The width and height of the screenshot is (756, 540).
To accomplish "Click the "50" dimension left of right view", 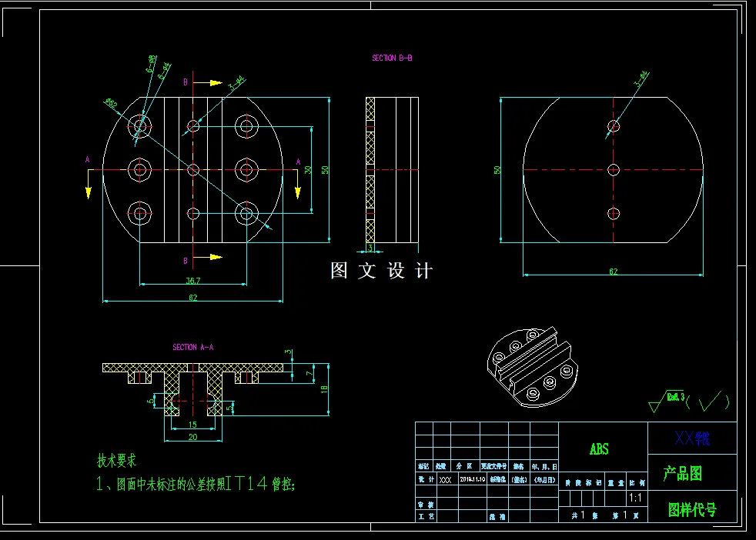I will pos(497,169).
